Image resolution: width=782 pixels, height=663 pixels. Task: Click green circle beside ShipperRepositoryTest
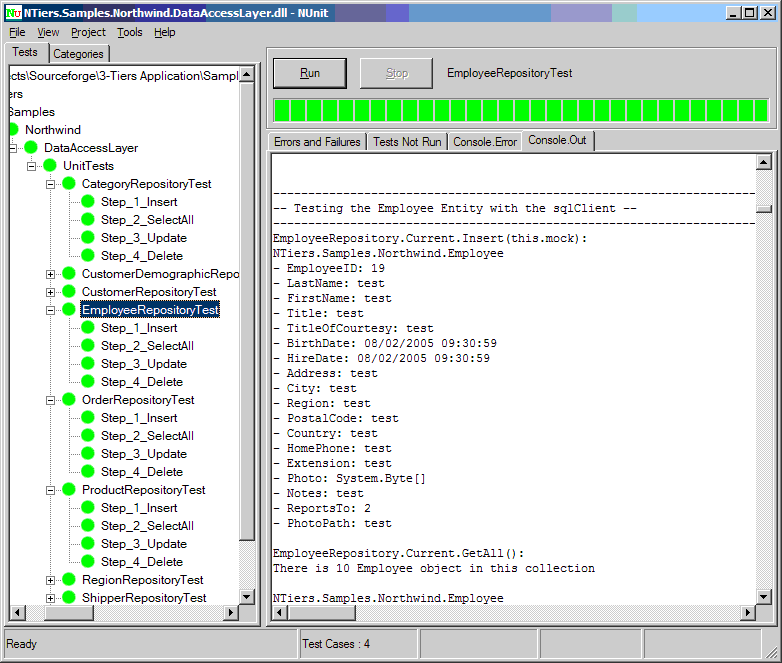pos(69,597)
